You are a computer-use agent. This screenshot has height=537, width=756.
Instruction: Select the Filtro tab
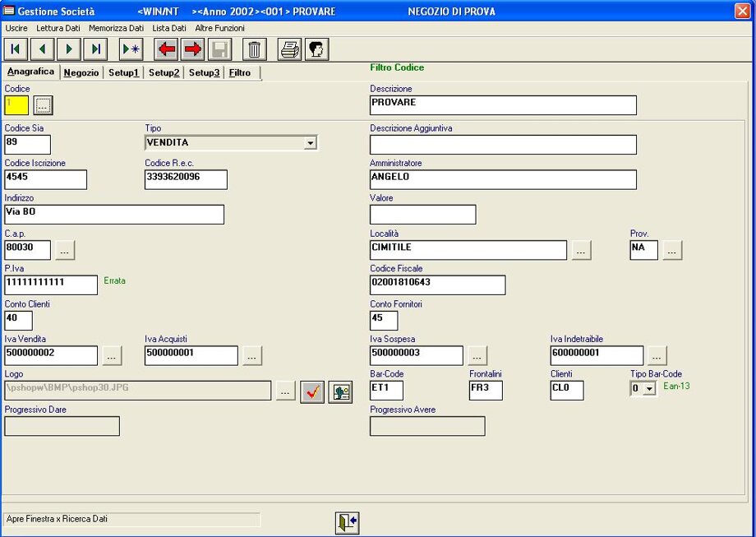pyautogui.click(x=240, y=73)
